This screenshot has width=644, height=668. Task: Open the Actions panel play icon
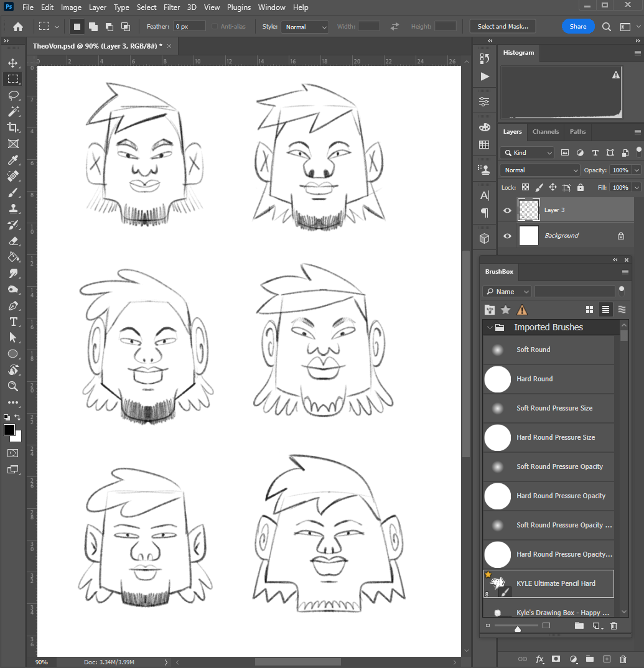(485, 77)
